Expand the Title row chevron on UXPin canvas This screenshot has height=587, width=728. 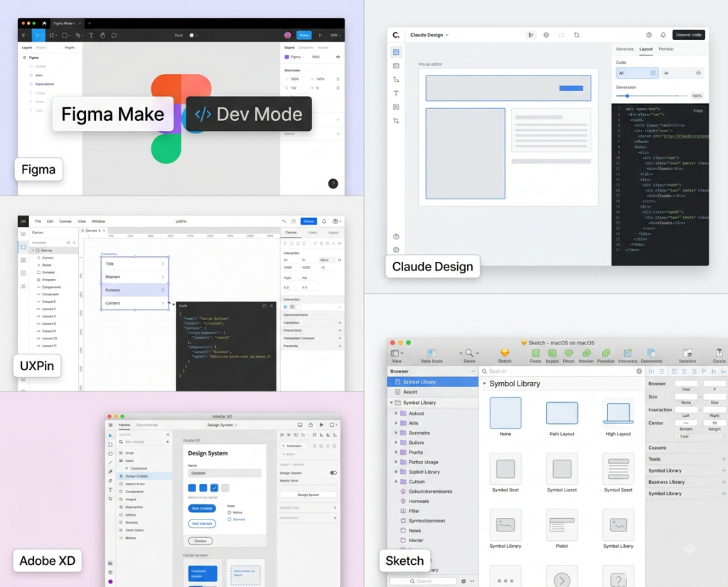163,263
